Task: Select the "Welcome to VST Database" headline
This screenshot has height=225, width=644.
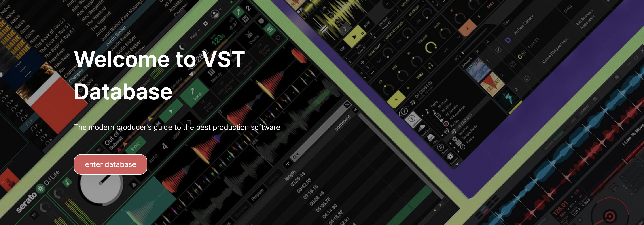Action: coord(159,76)
